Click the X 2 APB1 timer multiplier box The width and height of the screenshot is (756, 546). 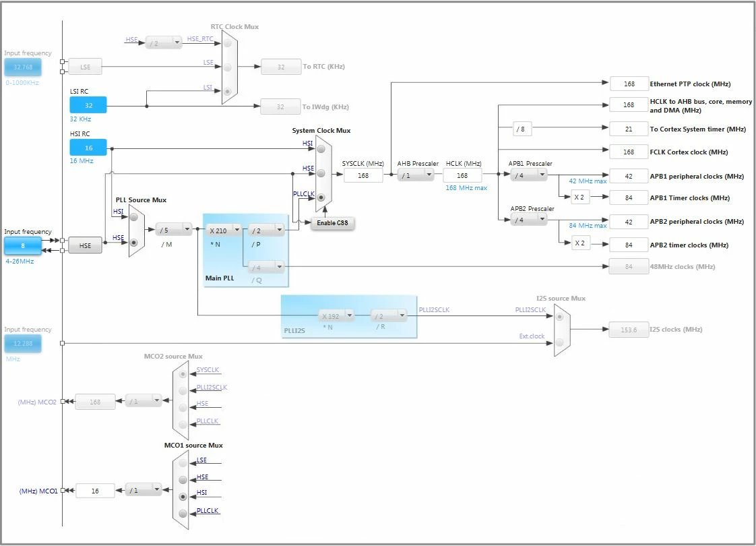pos(580,197)
